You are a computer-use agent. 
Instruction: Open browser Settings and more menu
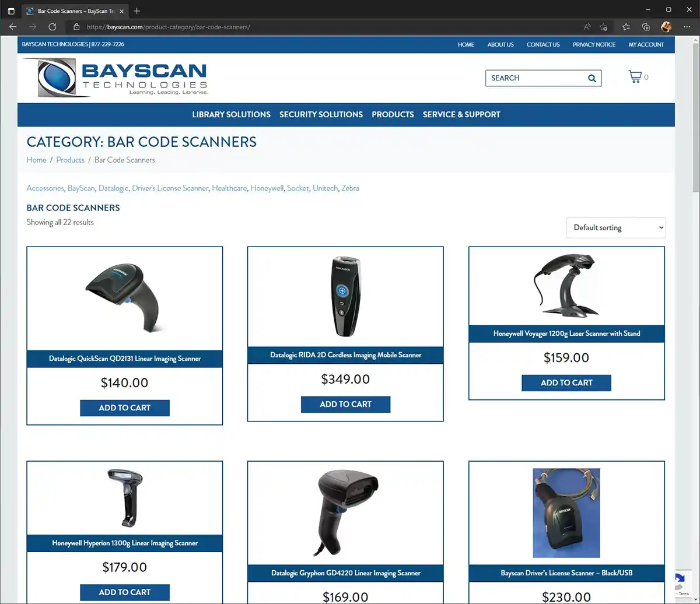point(686,27)
